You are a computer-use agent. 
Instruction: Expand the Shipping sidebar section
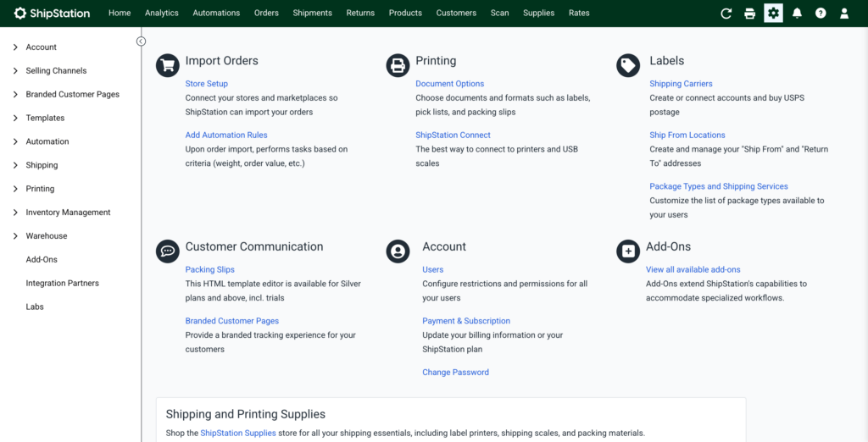tap(15, 165)
